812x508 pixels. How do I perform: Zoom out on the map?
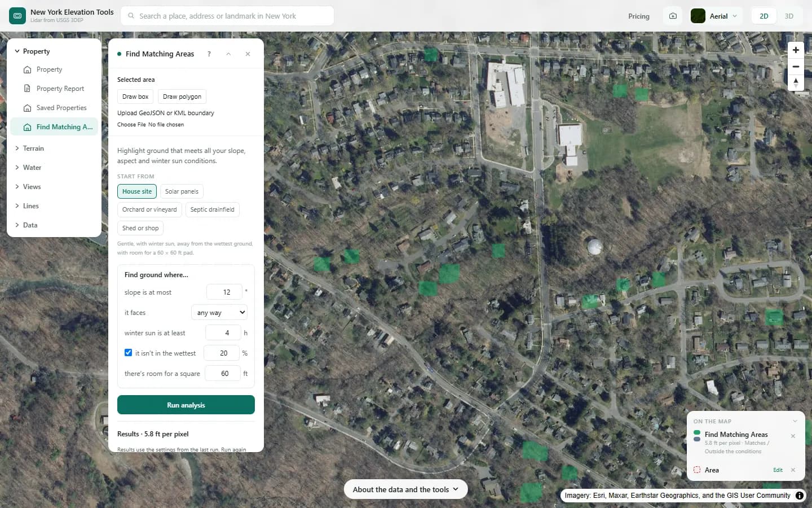point(796,67)
